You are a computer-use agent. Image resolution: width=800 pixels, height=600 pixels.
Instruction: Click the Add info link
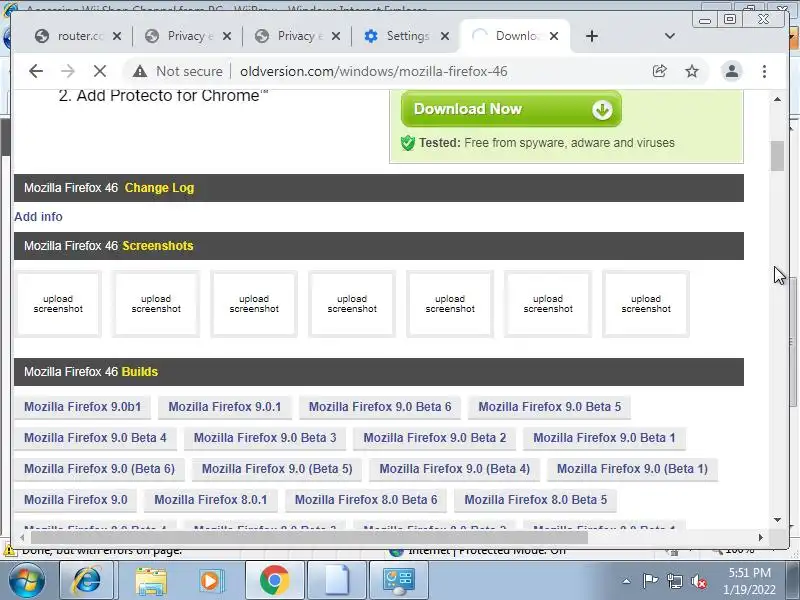pos(38,217)
